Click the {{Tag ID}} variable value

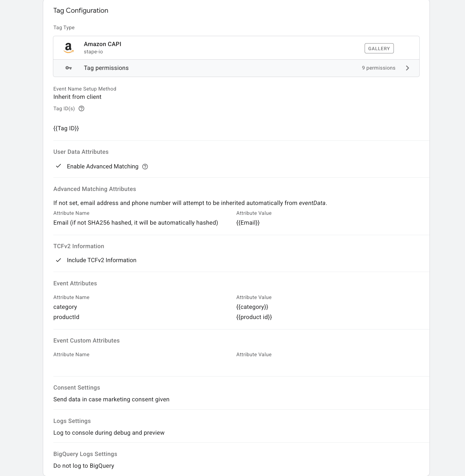(66, 128)
